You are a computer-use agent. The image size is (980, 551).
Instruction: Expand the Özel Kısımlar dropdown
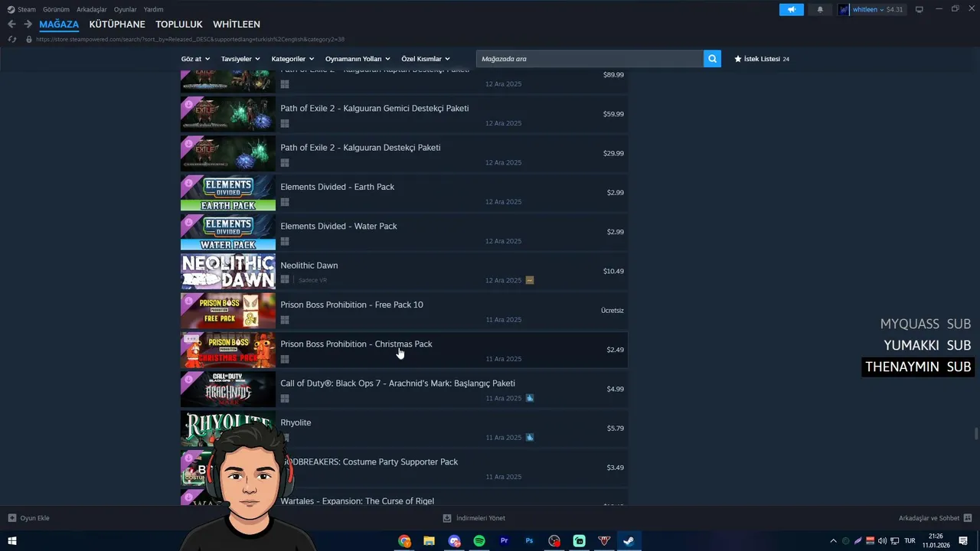pos(426,59)
